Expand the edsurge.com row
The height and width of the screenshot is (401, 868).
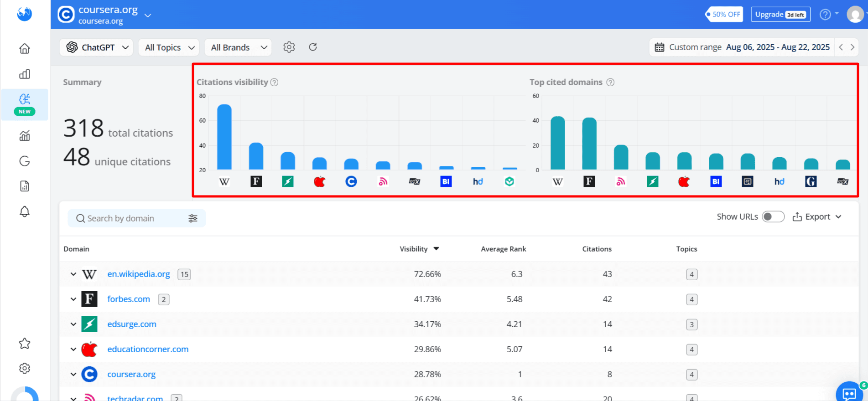click(x=73, y=324)
